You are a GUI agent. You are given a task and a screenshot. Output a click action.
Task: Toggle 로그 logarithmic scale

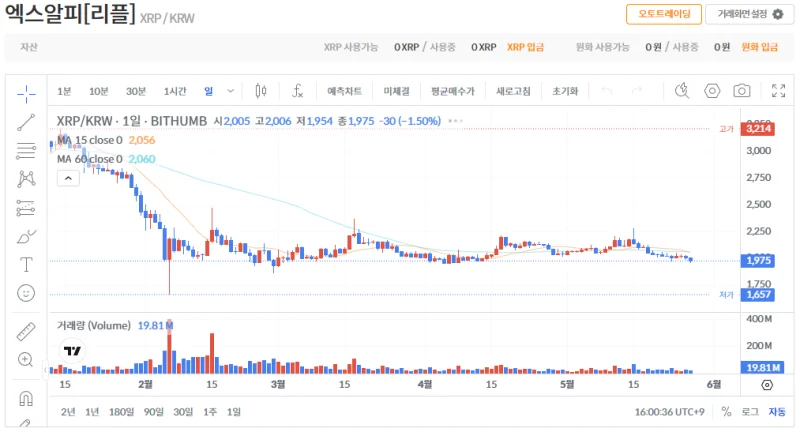[x=750, y=412]
